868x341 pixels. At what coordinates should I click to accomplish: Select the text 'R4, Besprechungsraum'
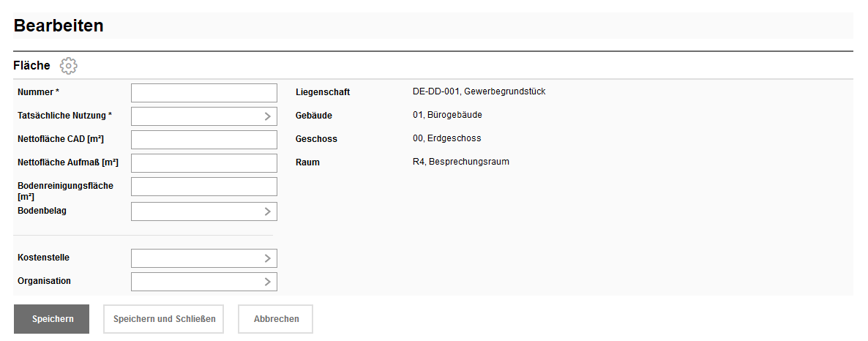[460, 162]
